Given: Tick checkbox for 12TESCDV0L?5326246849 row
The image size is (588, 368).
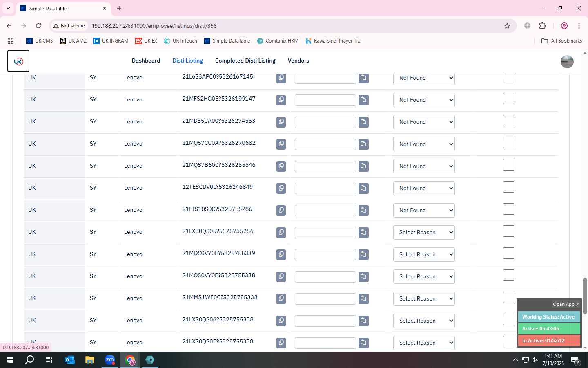Looking at the screenshot, I should (508, 187).
